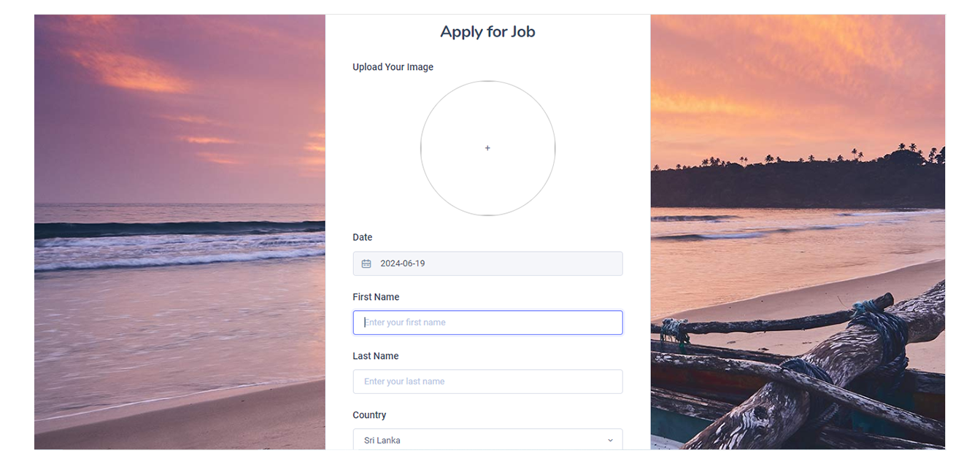Select the First Name label
980x464 pixels.
(x=376, y=297)
